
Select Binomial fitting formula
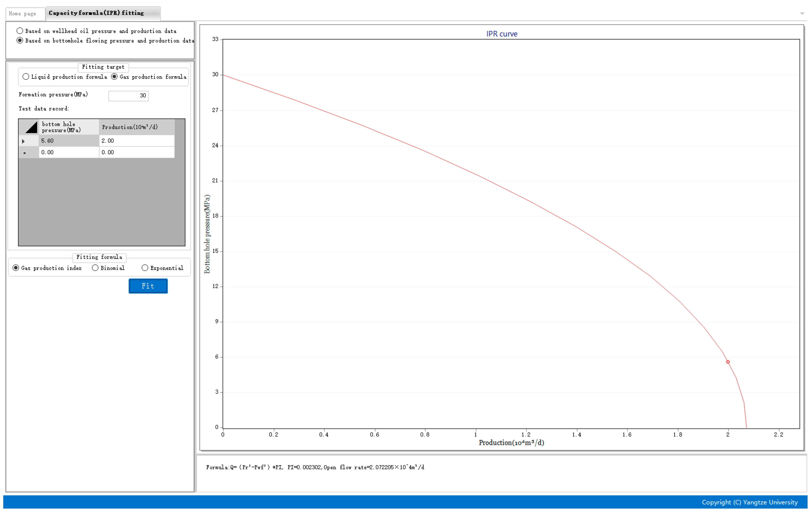95,268
